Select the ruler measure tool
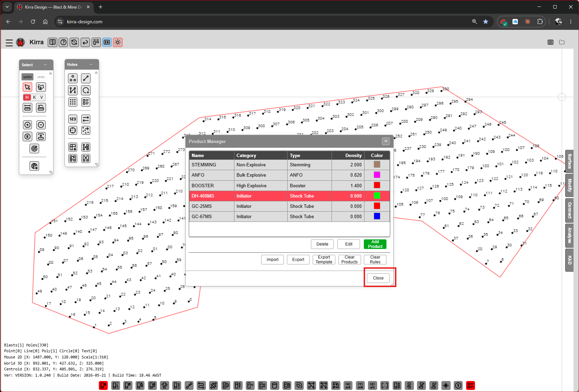Screen dimensions: 579x392 28,108
